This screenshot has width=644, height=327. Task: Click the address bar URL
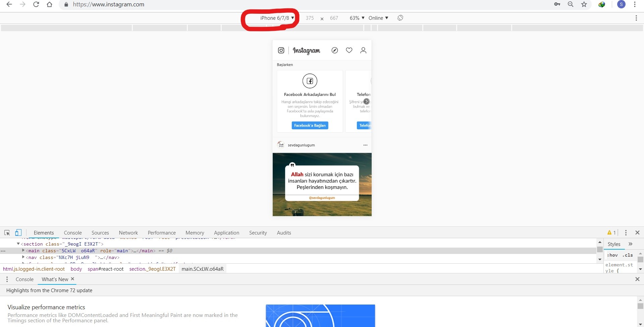[x=109, y=4]
